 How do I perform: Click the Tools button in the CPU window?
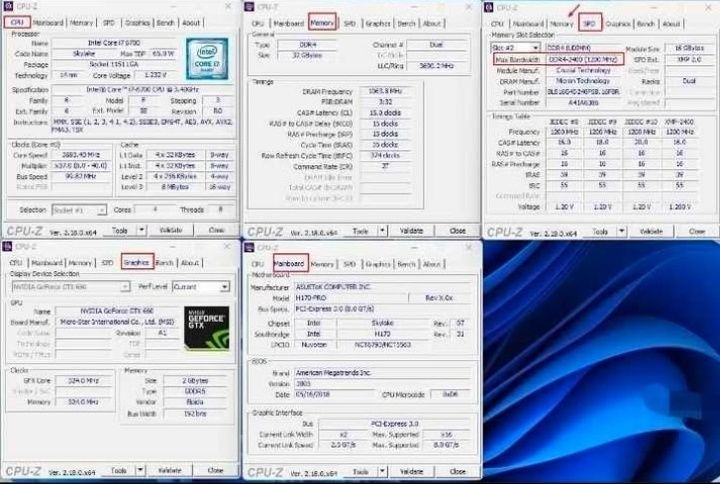click(x=119, y=230)
